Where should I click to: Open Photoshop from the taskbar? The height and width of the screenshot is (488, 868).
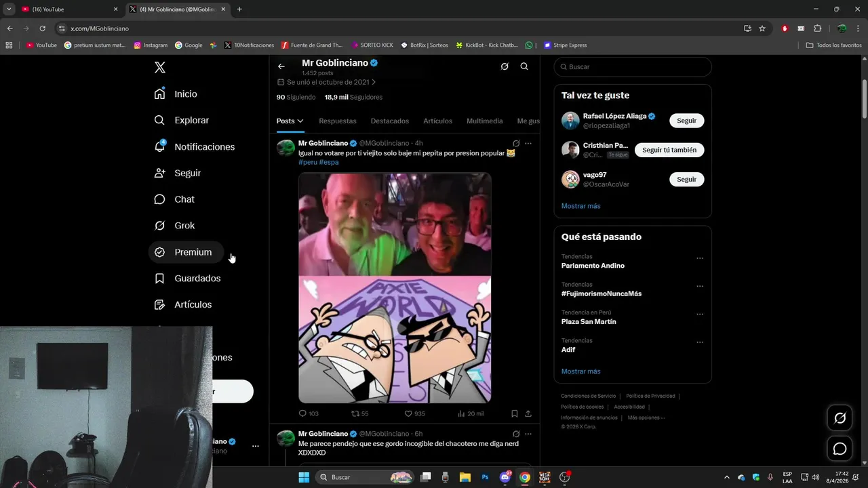(x=485, y=477)
